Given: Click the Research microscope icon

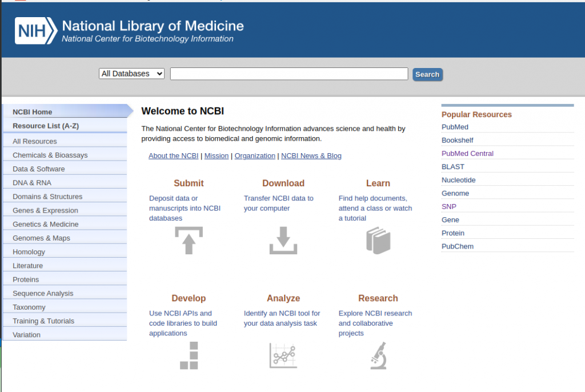Looking at the screenshot, I should (x=378, y=355).
